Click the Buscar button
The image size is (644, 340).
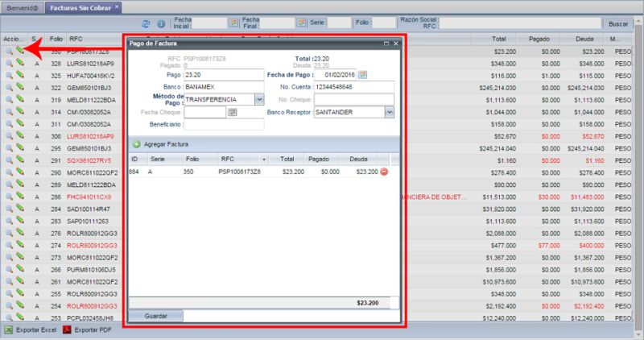(x=619, y=24)
